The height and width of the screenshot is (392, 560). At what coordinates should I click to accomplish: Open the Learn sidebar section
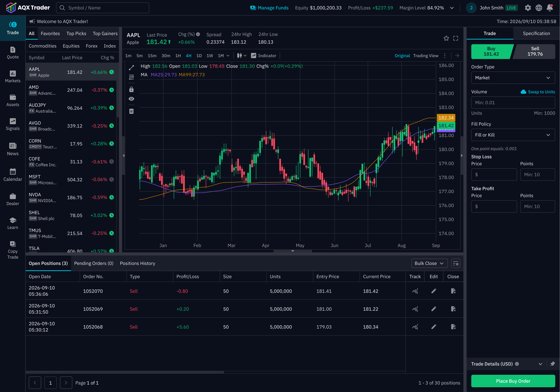click(x=13, y=223)
